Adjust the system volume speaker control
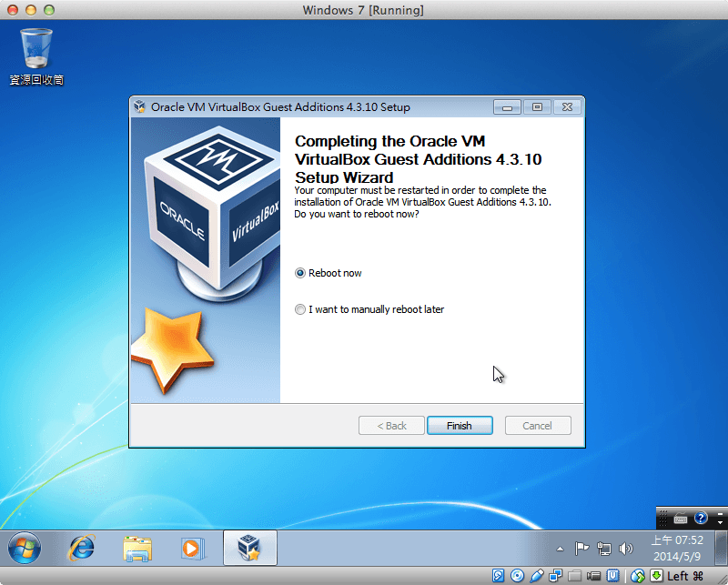Image resolution: width=728 pixels, height=585 pixels. coord(626,548)
